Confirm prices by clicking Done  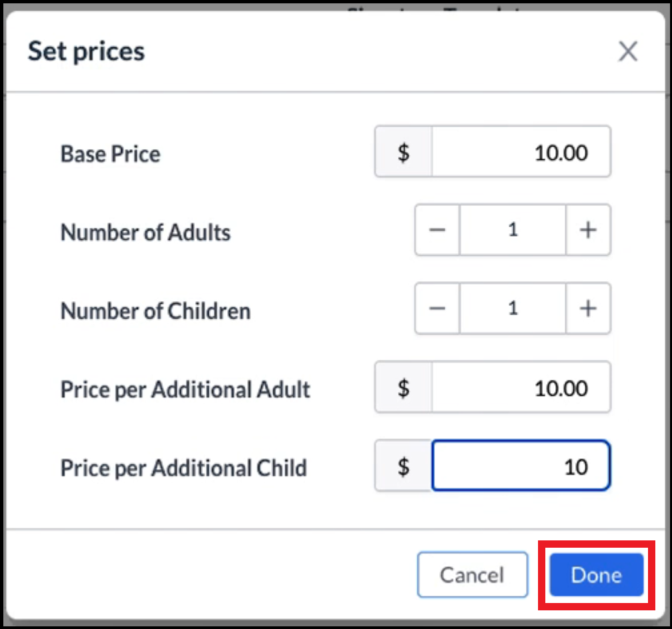click(595, 574)
